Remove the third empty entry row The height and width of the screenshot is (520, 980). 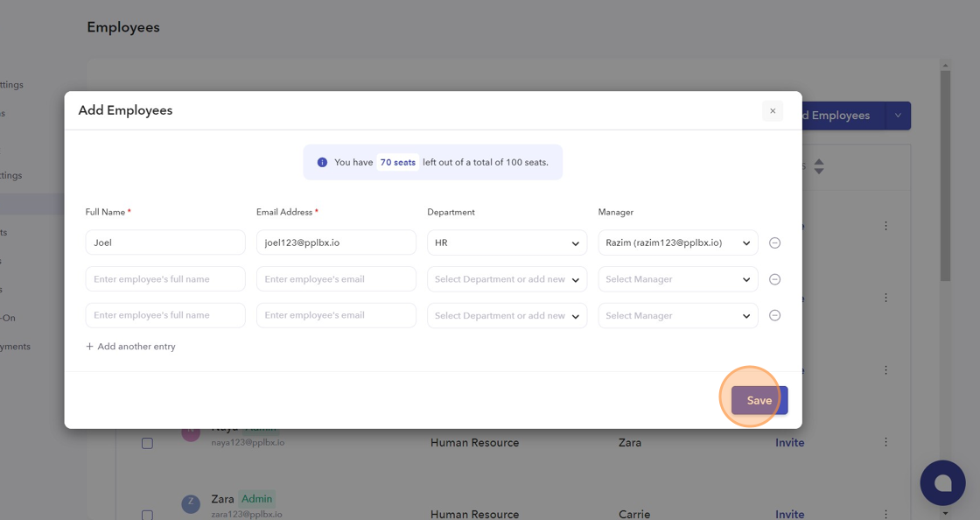tap(774, 316)
